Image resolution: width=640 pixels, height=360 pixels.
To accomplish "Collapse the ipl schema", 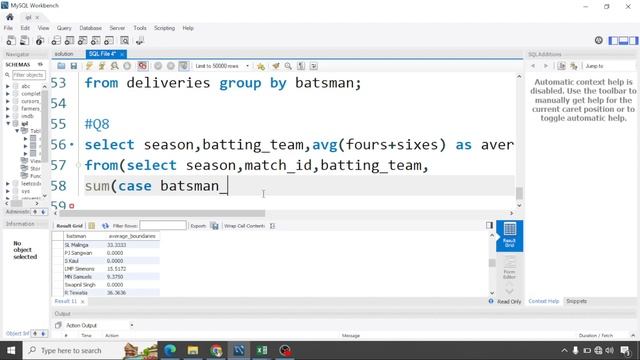I will click(x=8, y=123).
